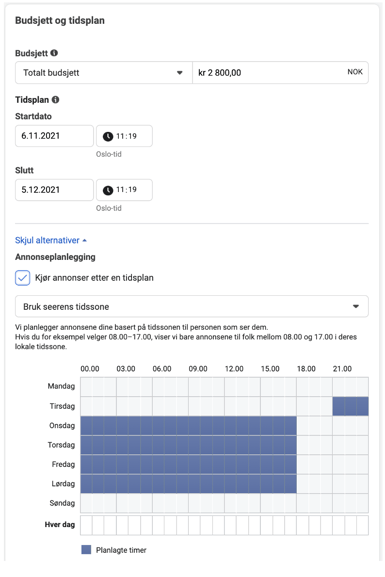The width and height of the screenshot is (385, 577).
Task: Click the info icon next to Budsjett
Action: 54,53
